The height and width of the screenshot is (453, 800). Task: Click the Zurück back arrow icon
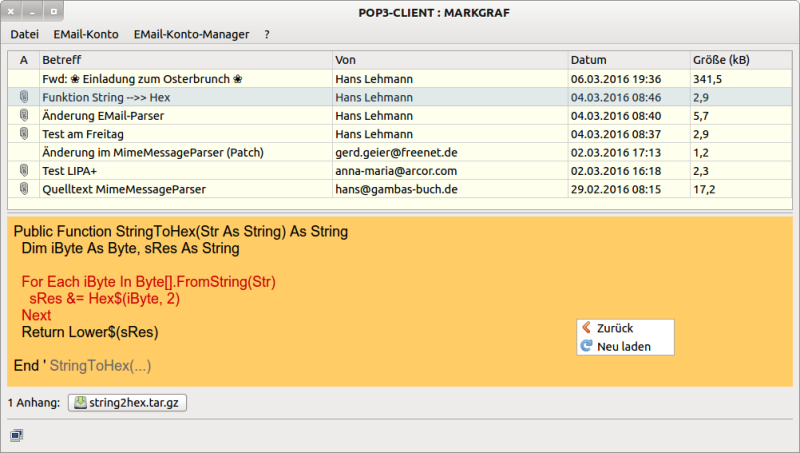click(586, 328)
